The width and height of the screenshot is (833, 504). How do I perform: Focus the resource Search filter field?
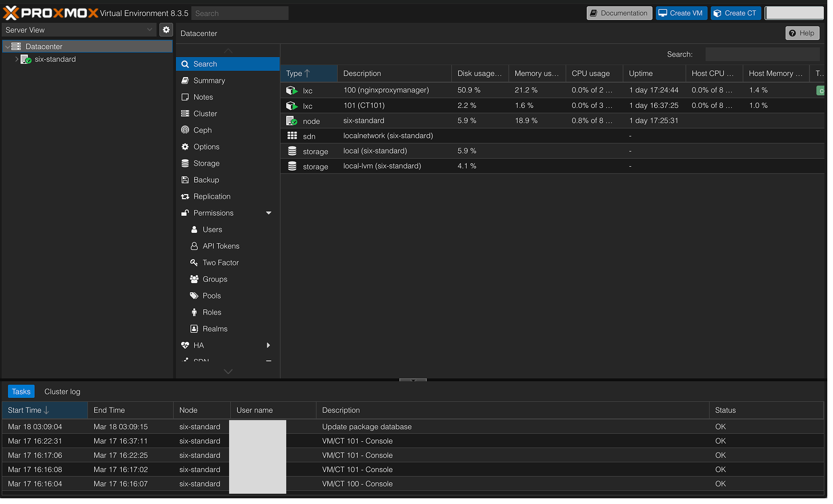762,54
